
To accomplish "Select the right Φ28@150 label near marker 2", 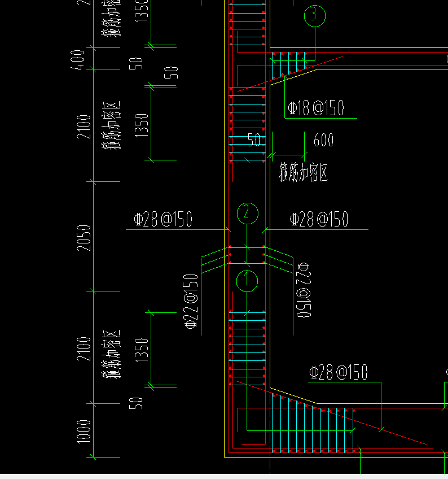I will pyautogui.click(x=319, y=219).
